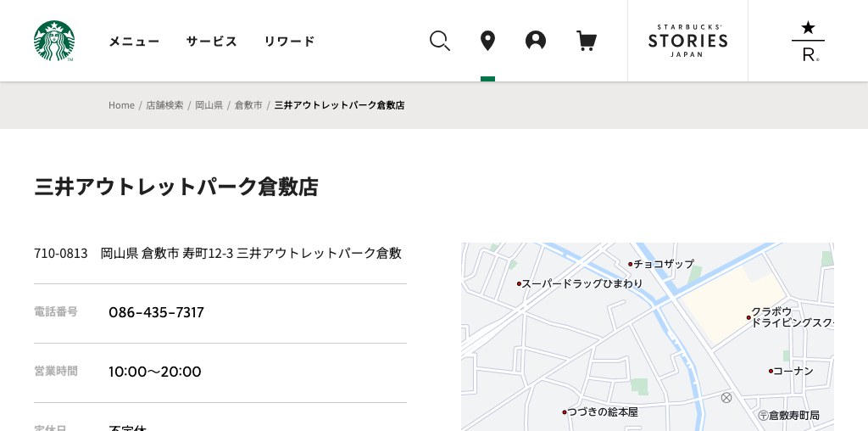This screenshot has width=868, height=431.
Task: Click the 営業時間 label
Action: point(56,371)
